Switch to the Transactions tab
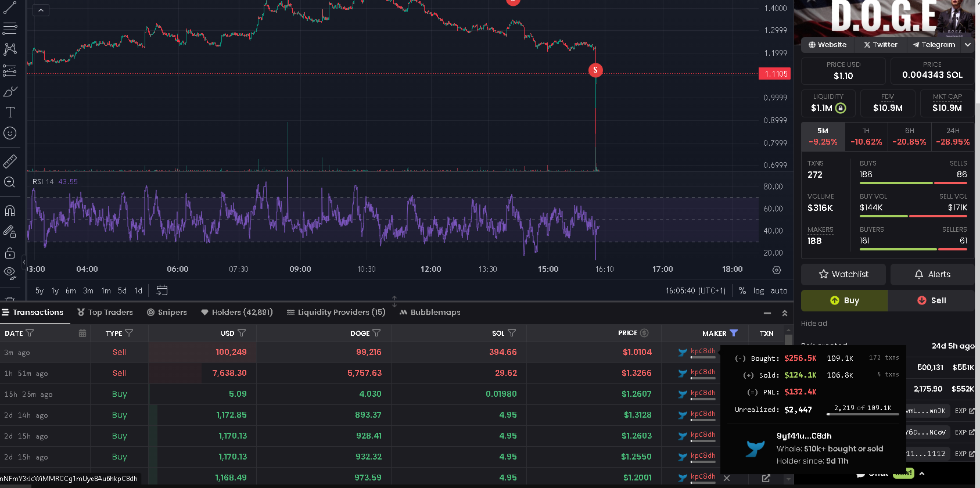 tap(33, 312)
